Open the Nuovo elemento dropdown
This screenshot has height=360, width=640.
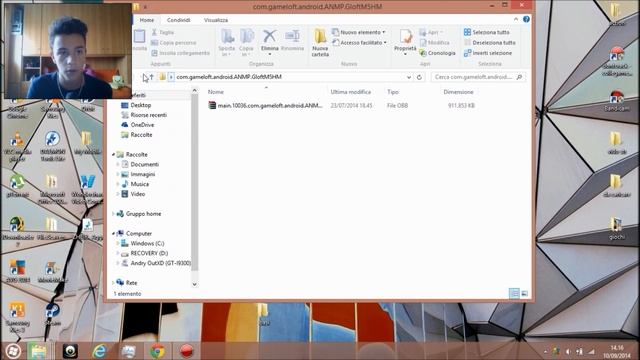(359, 32)
